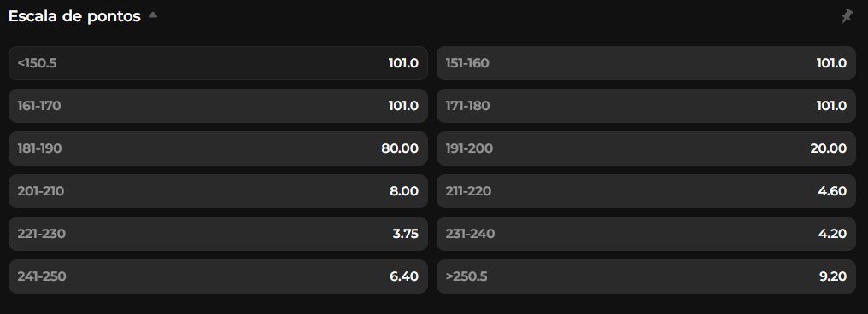Select the <150.5 odds at 101.0
868x314 pixels.
(x=218, y=63)
